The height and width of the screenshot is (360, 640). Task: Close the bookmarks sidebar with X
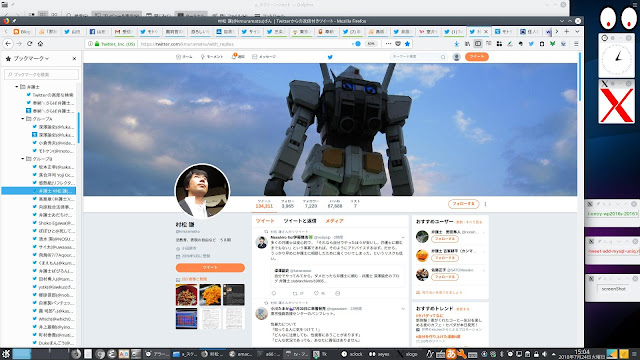pyautogui.click(x=74, y=59)
